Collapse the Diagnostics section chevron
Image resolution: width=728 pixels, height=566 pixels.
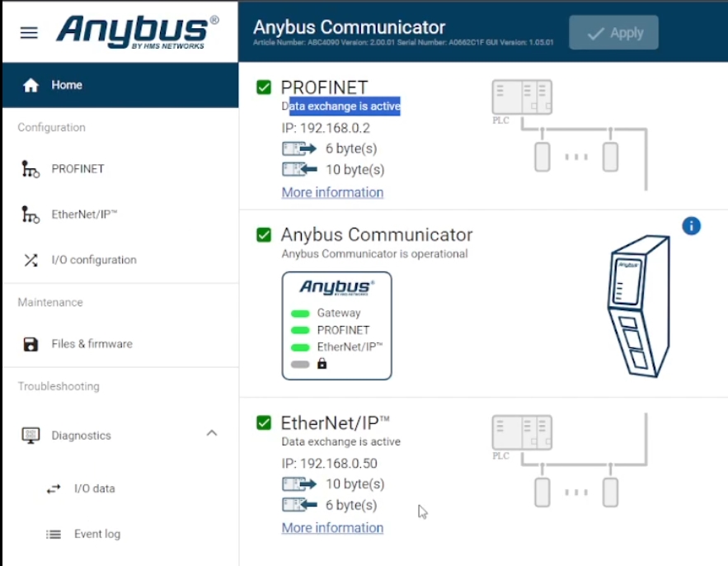[212, 433]
